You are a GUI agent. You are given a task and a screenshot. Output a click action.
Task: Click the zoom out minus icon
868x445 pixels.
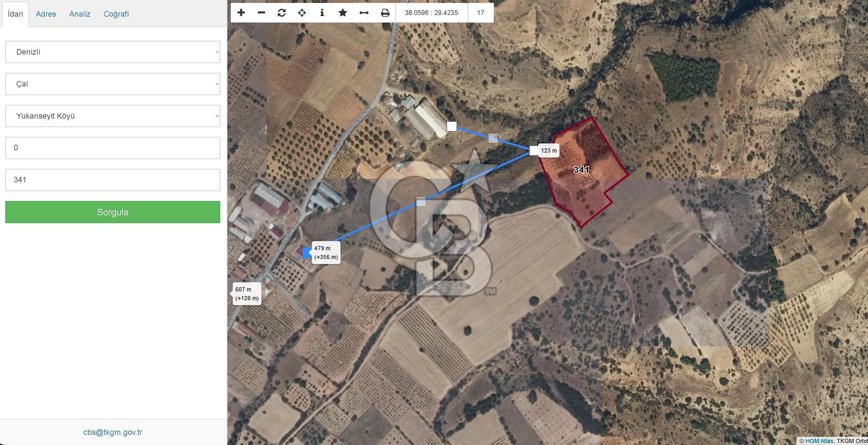point(261,13)
